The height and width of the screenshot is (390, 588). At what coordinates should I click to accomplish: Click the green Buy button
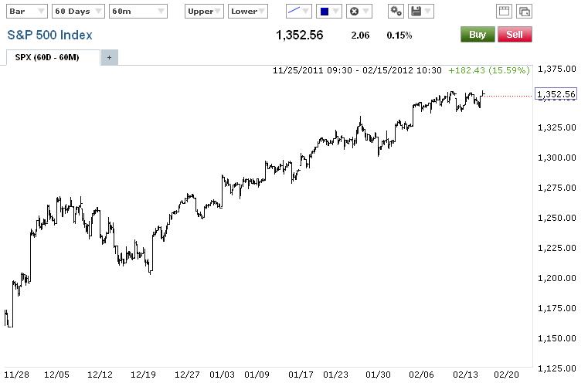pyautogui.click(x=478, y=35)
